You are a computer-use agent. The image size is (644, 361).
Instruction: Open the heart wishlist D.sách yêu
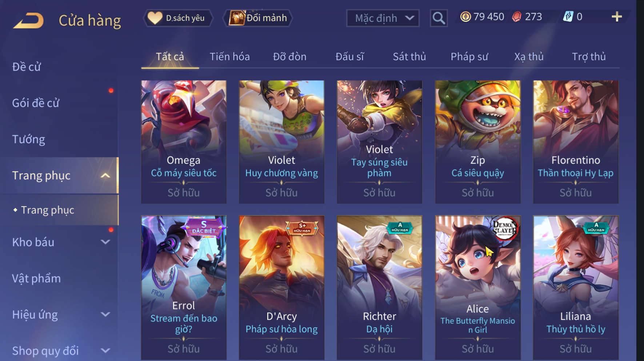(x=178, y=18)
